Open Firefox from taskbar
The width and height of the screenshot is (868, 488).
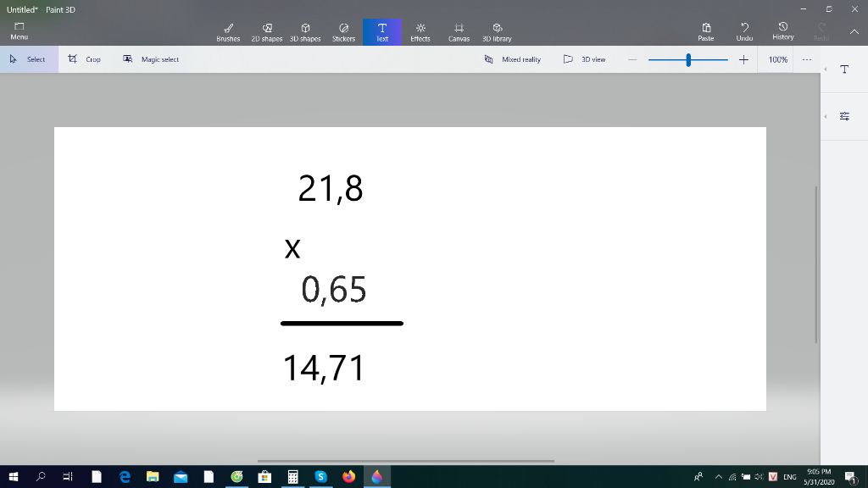[348, 476]
